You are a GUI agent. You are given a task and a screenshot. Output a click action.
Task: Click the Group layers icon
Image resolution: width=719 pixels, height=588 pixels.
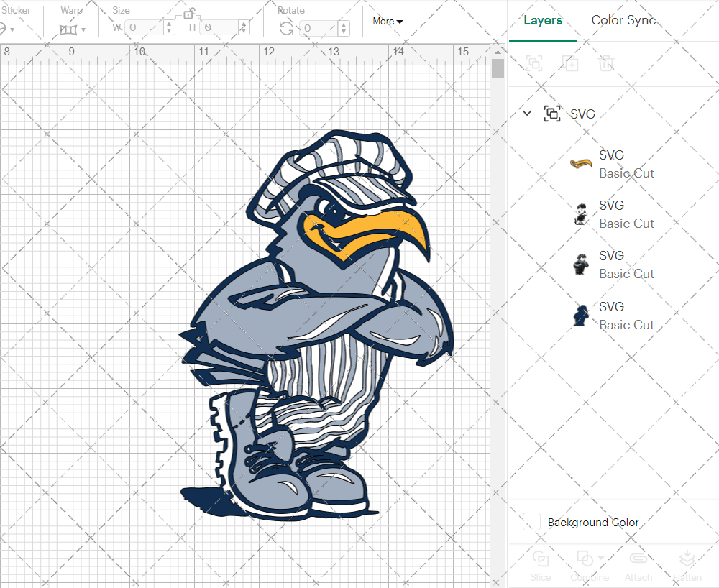pos(534,63)
